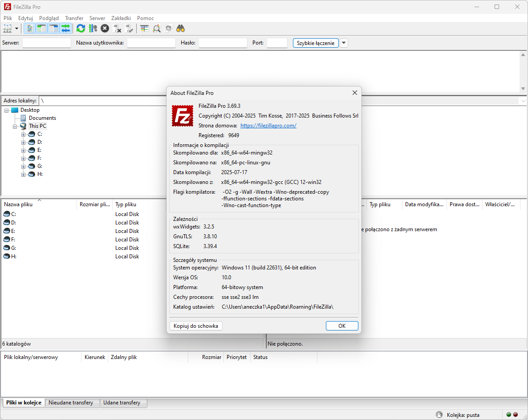Click the Szybkie łączenie button
This screenshot has width=528, height=420.
pyautogui.click(x=316, y=43)
